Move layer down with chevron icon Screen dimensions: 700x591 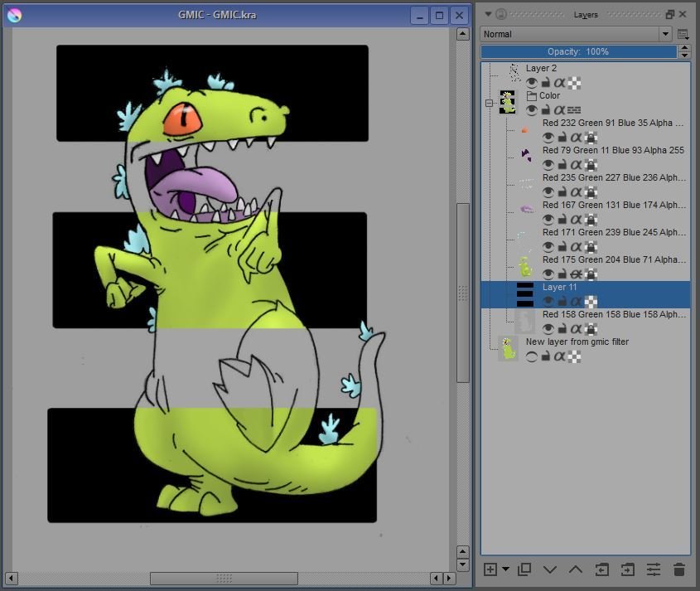coord(549,569)
